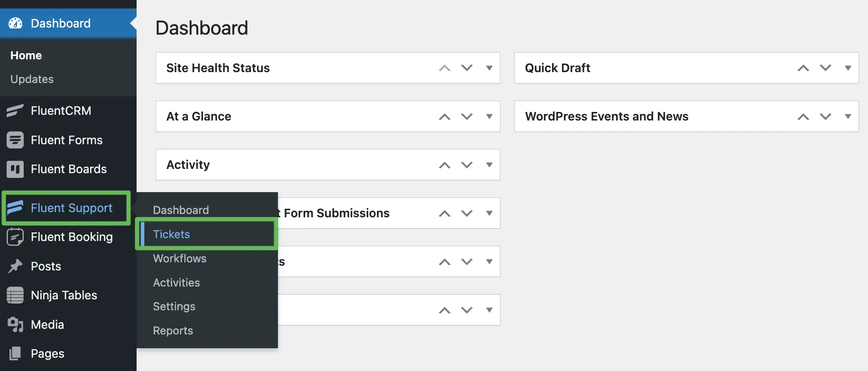868x371 pixels.
Task: Click the Fluent Booking calendar icon
Action: (15, 237)
